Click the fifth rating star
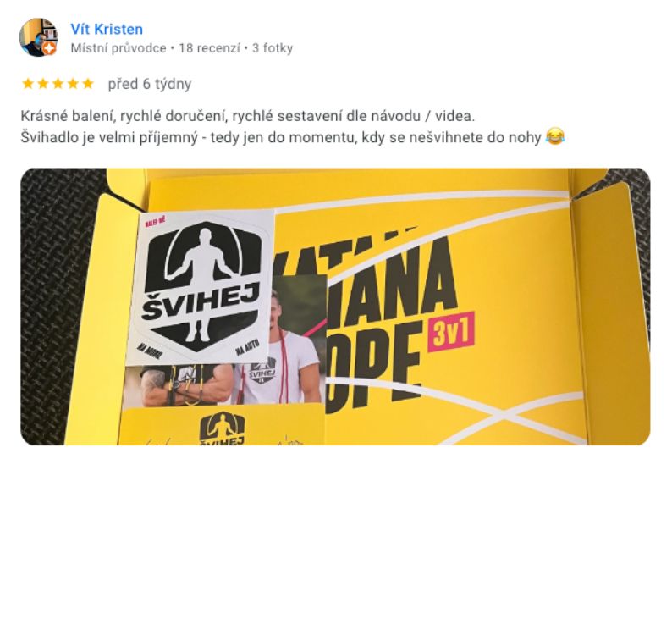Viewport: 672px width, 630px height. tap(88, 83)
